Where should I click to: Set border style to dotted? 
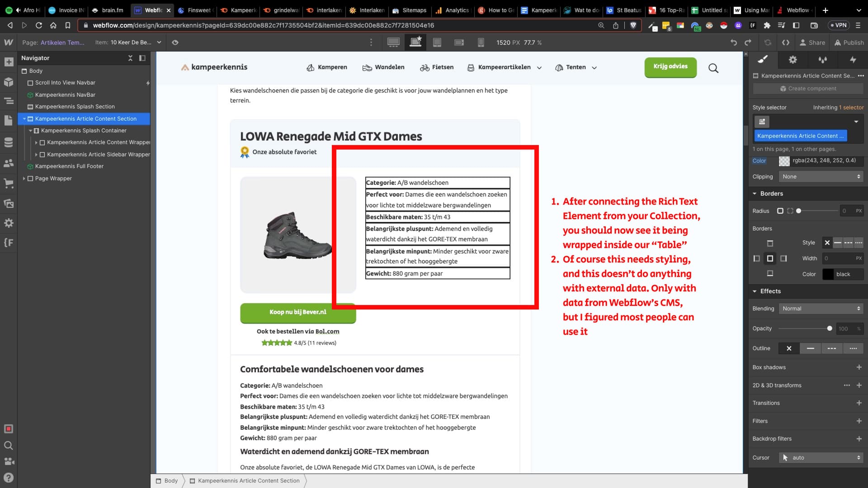pyautogui.click(x=859, y=243)
